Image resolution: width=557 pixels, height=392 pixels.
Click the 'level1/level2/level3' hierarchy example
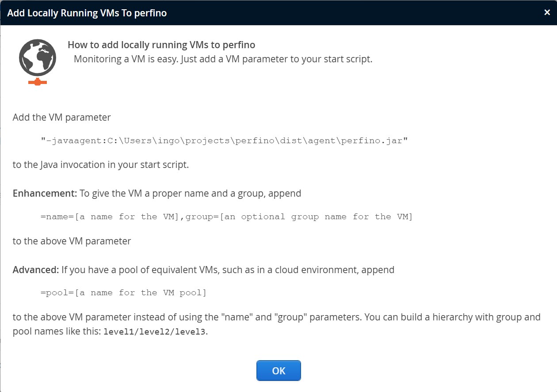[x=154, y=332]
